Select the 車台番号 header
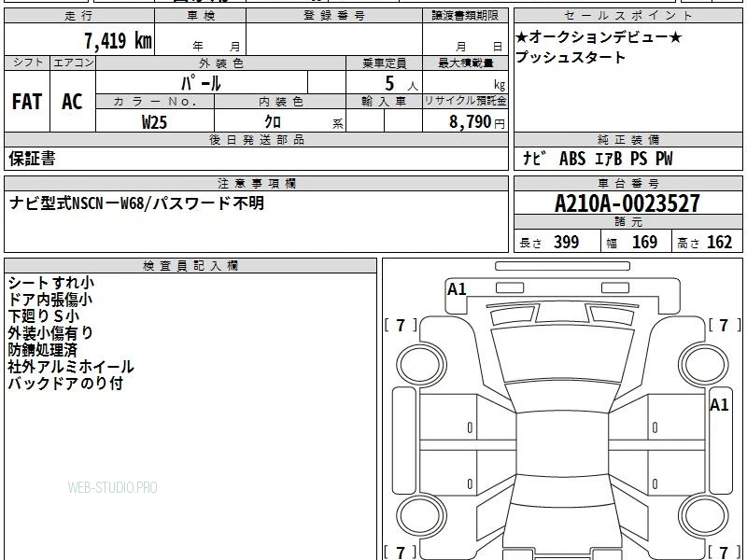The height and width of the screenshot is (560, 747). (627, 183)
